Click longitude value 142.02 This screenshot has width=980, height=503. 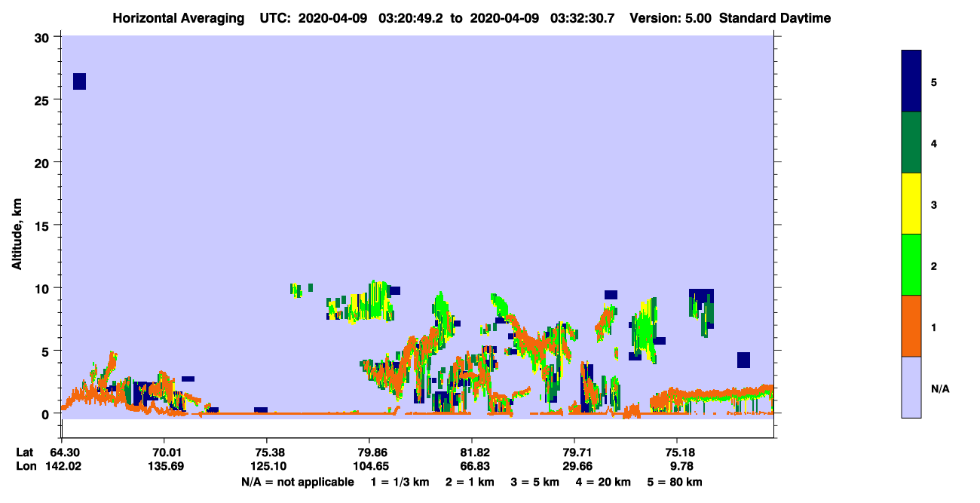(63, 466)
